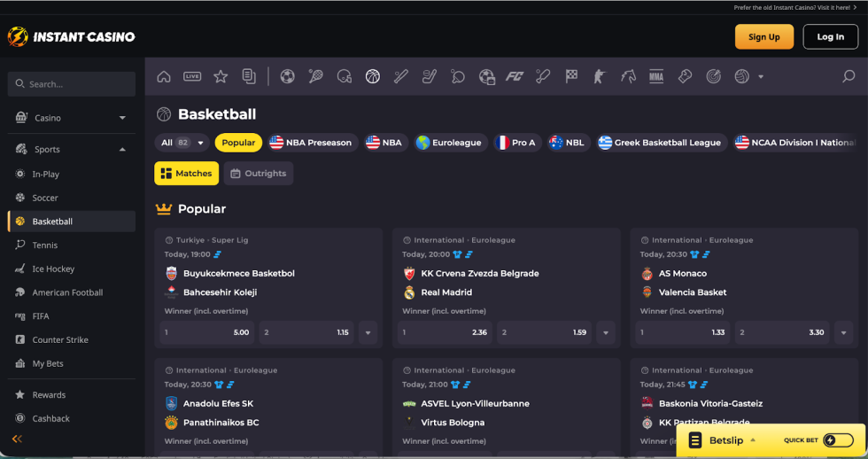Select soccer ball icon in sports toolbar
This screenshot has width=868, height=459.
(287, 76)
